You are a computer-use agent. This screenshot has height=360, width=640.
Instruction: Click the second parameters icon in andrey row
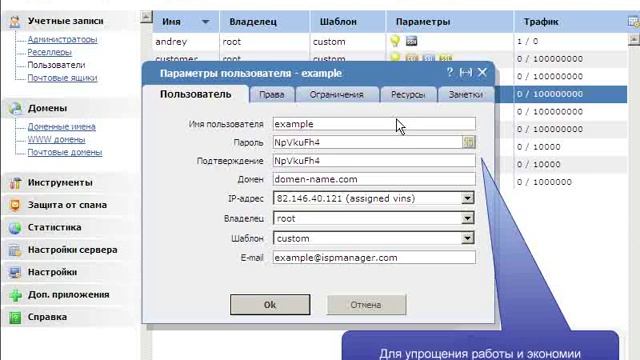click(411, 41)
